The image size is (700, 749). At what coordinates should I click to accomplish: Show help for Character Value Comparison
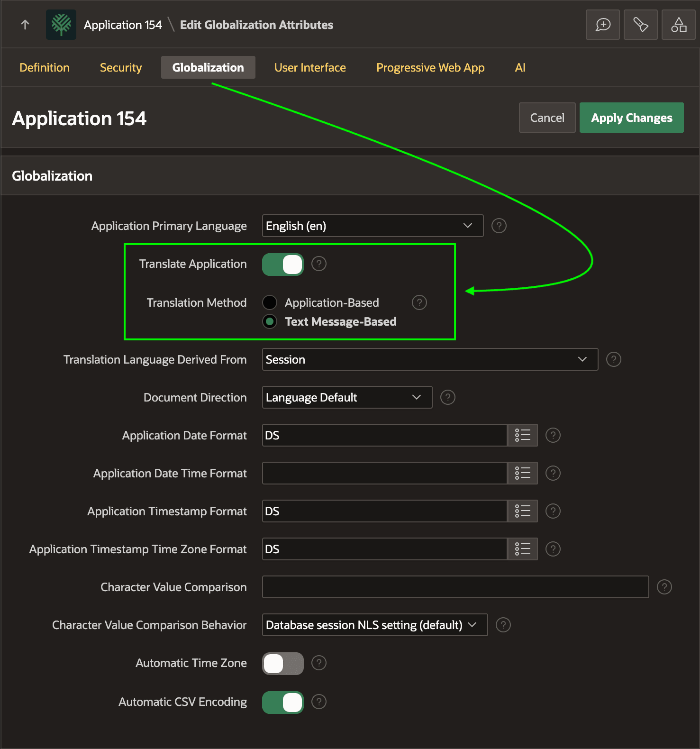(x=664, y=587)
